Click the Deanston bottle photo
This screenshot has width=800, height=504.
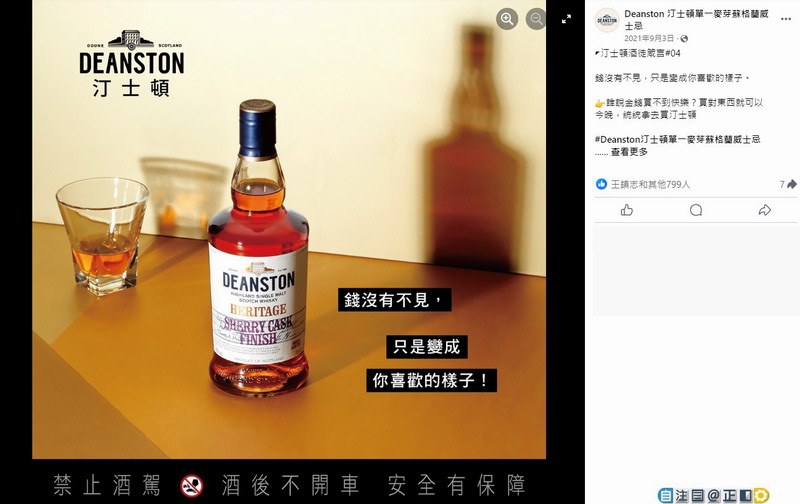coord(289,229)
